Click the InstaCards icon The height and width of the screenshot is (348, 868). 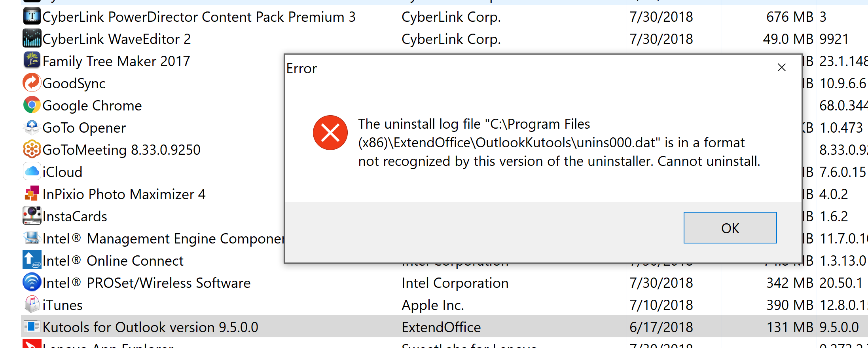click(32, 216)
